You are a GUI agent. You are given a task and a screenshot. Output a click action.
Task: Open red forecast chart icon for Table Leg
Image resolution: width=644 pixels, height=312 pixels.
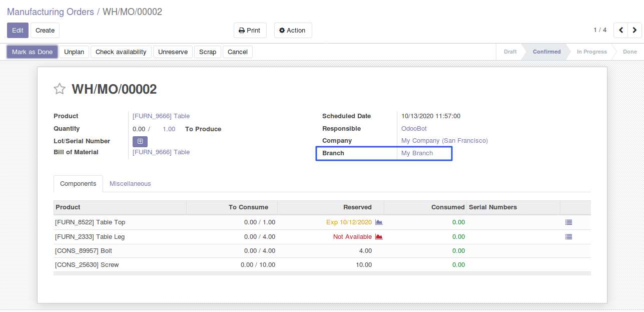click(379, 237)
